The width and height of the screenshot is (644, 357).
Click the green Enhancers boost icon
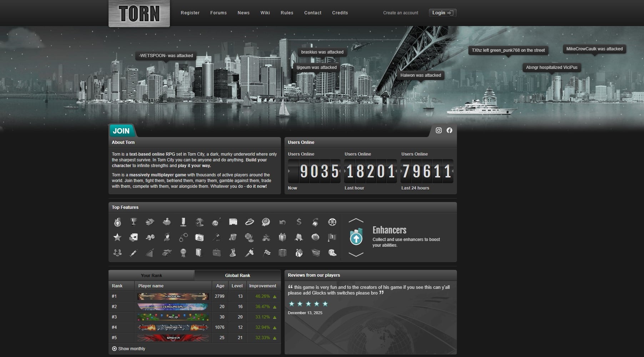[356, 237]
